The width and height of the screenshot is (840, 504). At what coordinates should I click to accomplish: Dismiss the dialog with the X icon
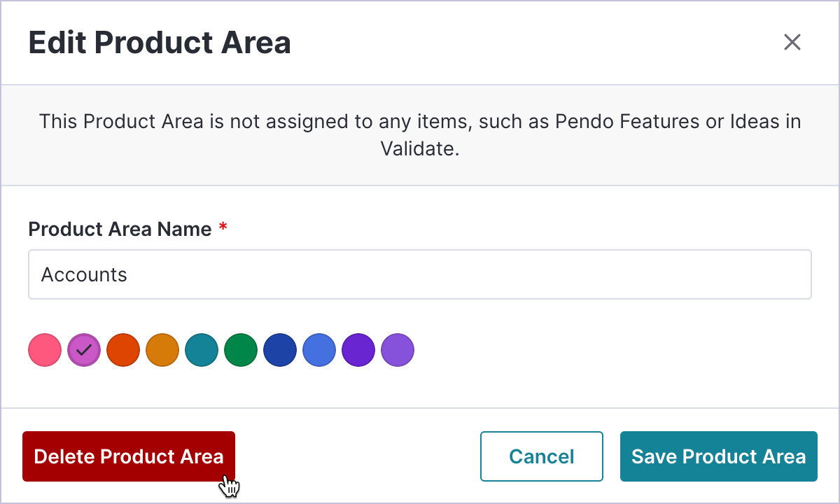(792, 42)
